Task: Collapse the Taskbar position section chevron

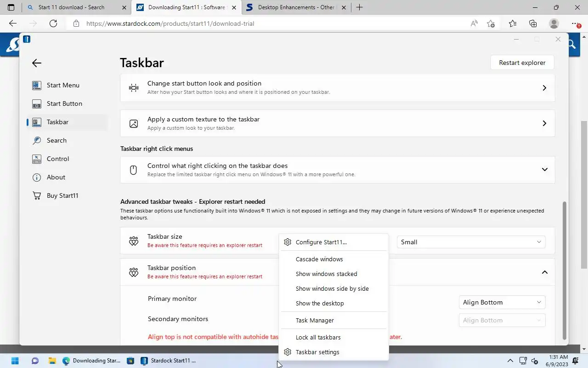Action: (544, 272)
